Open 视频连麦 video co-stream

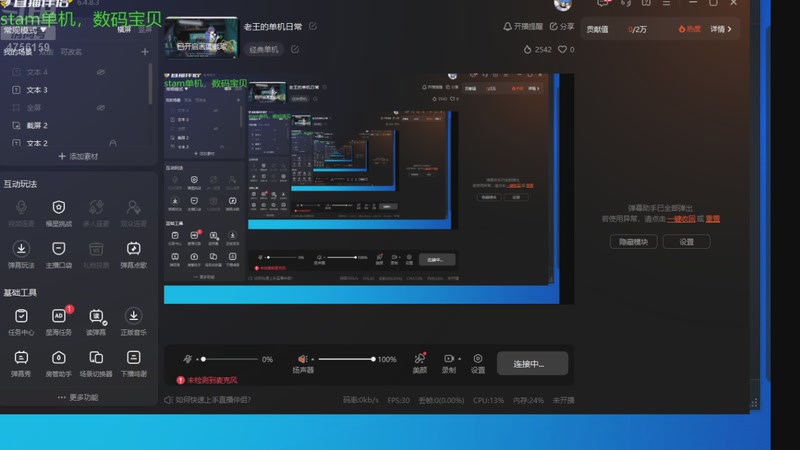click(x=21, y=213)
